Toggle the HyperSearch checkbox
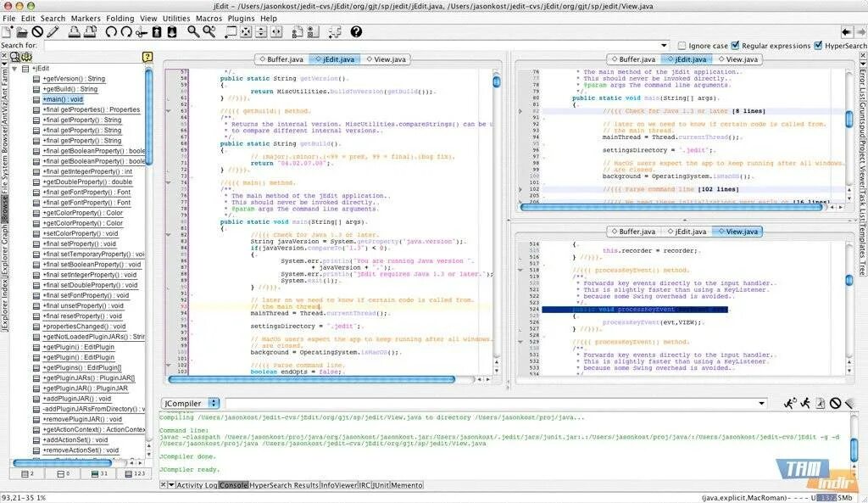Viewport: 868px width, 503px height. (818, 46)
